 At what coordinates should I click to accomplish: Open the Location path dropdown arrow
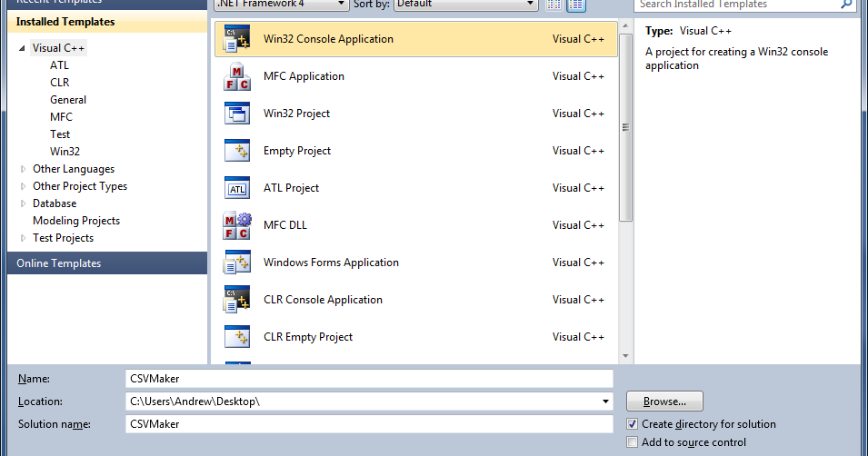click(x=605, y=401)
